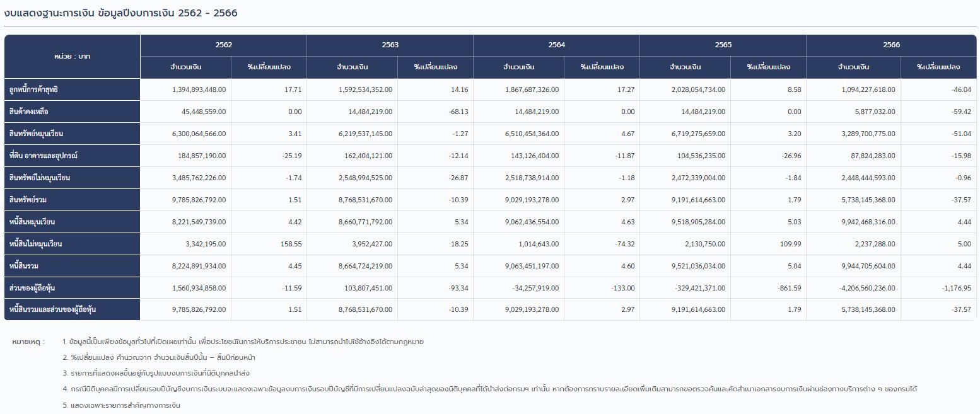Select the สินทรัพย์ไม่หมุนเวียน row label

click(x=40, y=178)
